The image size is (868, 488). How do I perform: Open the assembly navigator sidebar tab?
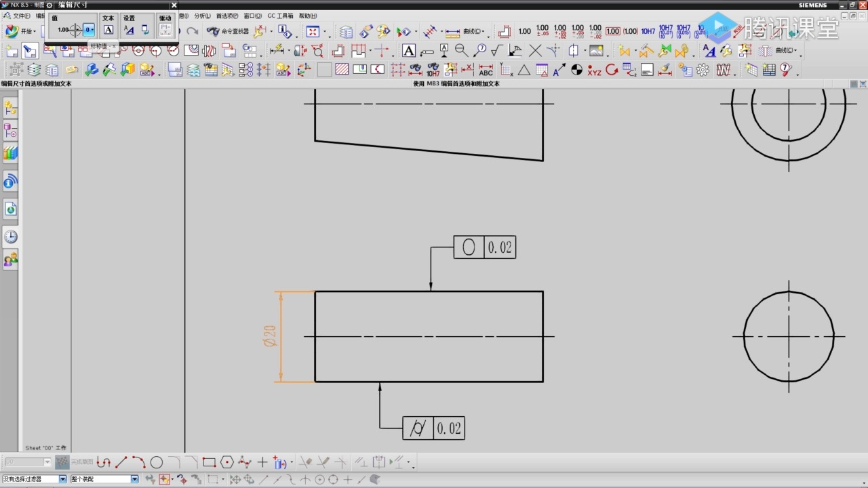[x=10, y=108]
